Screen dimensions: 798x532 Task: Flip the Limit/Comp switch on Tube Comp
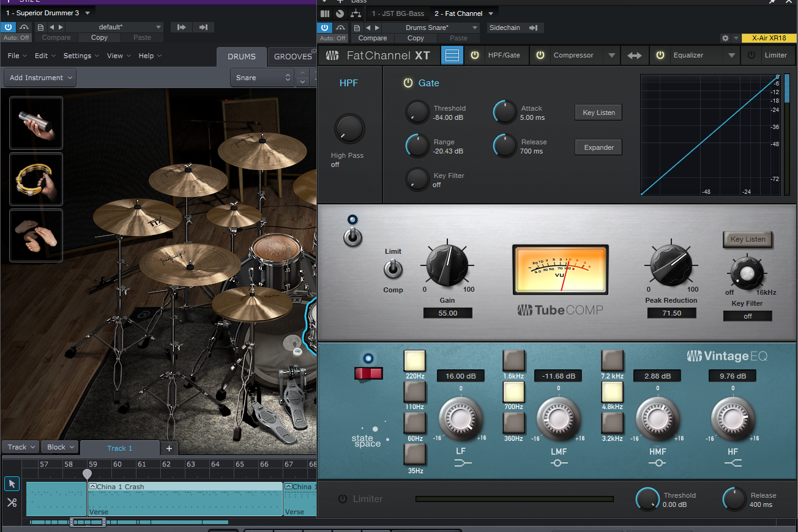click(393, 268)
